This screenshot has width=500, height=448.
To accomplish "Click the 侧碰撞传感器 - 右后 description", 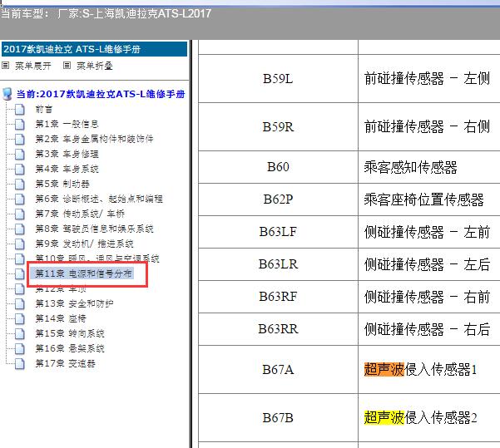I will click(x=427, y=329).
